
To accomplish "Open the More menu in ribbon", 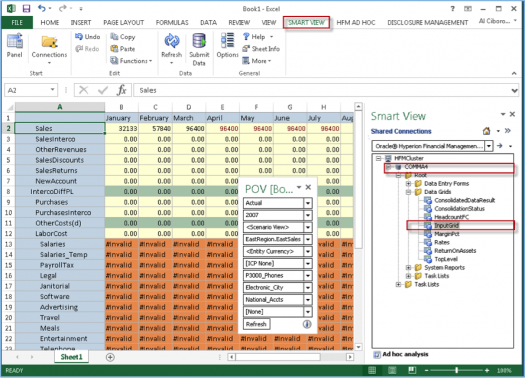I will pos(257,61).
